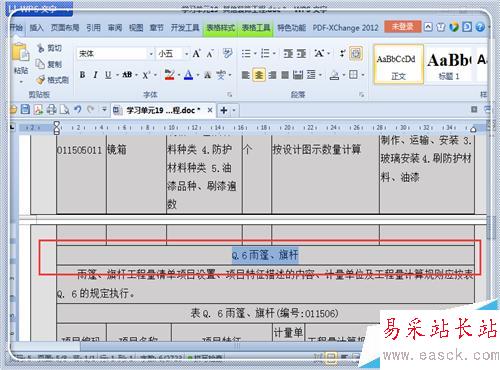Switch to 表格样式 tab

pos(220,28)
